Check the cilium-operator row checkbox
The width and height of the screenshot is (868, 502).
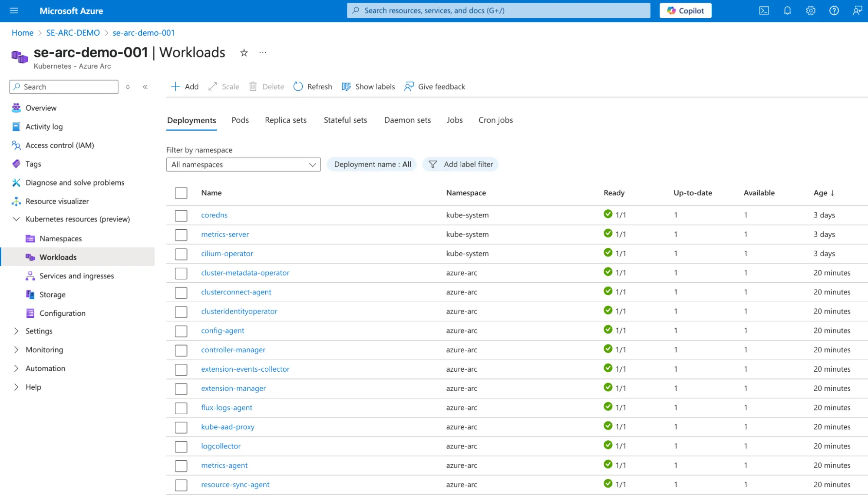181,254
